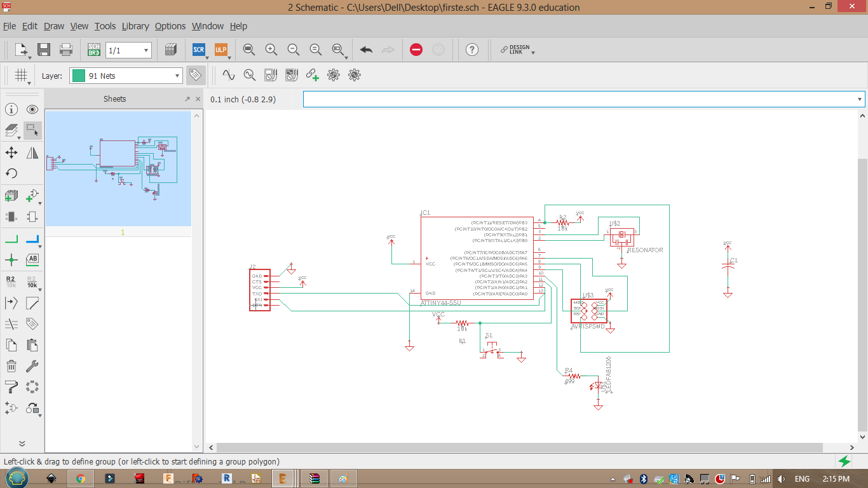868x488 pixels.
Task: Click the Zoom to Fit icon
Action: pyautogui.click(x=249, y=50)
